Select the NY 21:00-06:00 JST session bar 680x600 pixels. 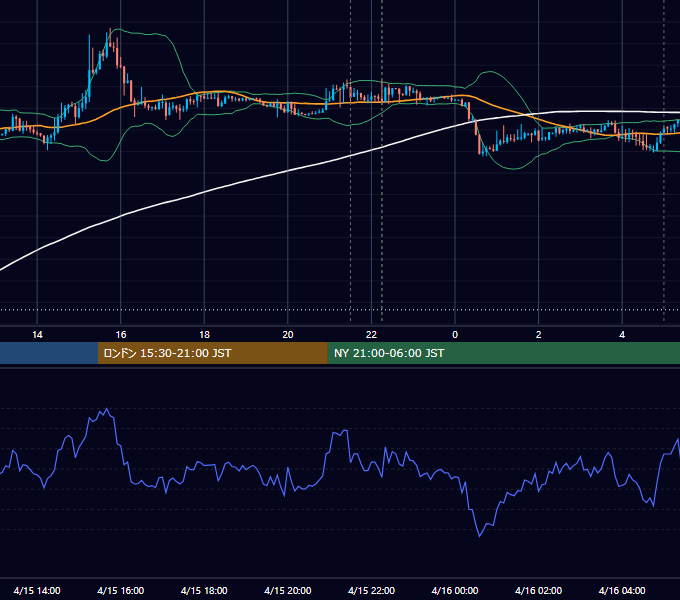[x=503, y=353]
